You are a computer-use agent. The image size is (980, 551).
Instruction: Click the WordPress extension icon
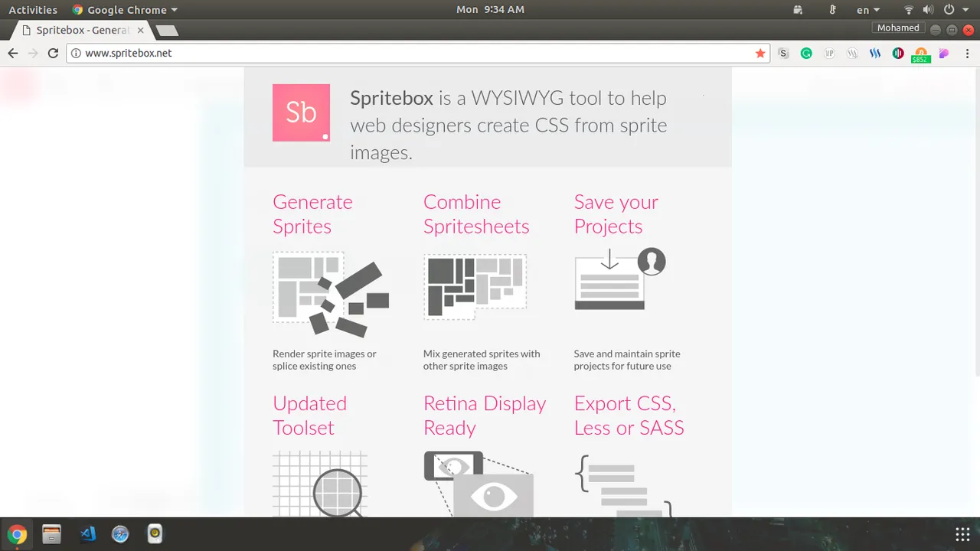pyautogui.click(x=852, y=53)
